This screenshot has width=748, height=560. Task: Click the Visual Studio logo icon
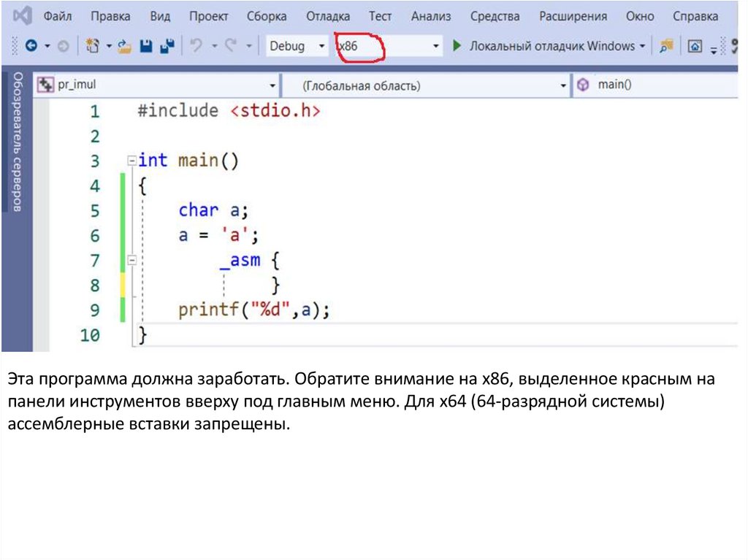click(21, 15)
